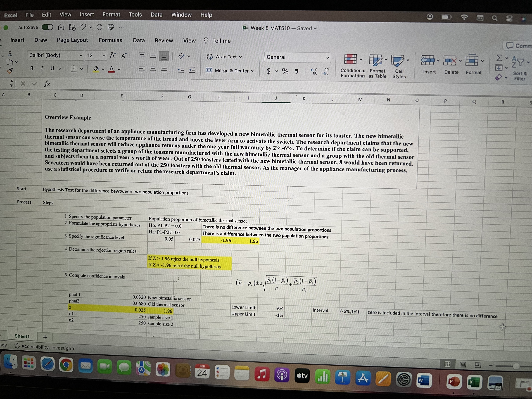This screenshot has width=532, height=399.
Task: Click the Home icon in the title toolbar
Action: pyautogui.click(x=61, y=27)
